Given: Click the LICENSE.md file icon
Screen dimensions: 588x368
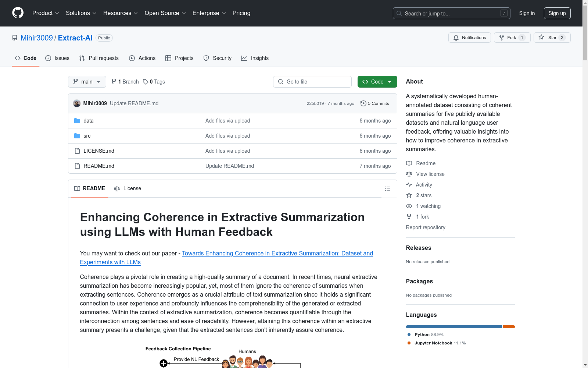Looking at the screenshot, I should (x=77, y=151).
